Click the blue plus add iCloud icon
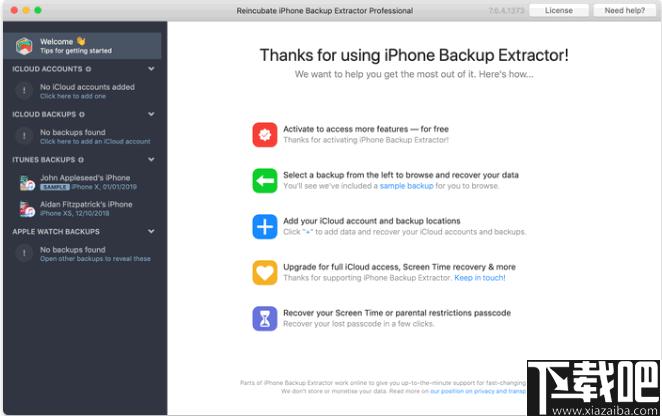The image size is (662, 416). (265, 227)
